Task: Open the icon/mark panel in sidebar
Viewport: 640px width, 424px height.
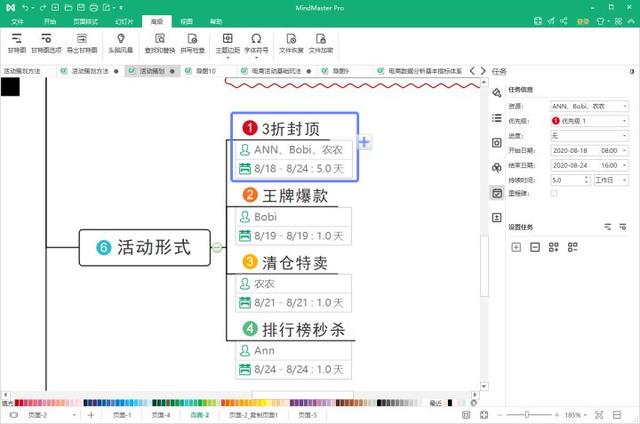Action: (x=497, y=143)
